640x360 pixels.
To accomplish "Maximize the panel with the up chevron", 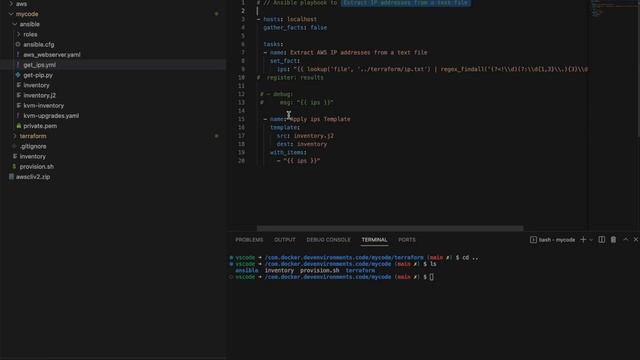I will 626,240.
